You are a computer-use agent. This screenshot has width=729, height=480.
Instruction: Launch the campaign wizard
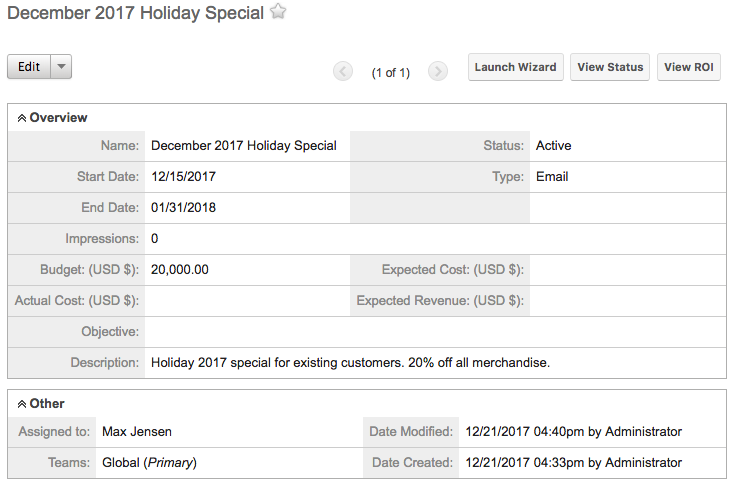pos(515,67)
